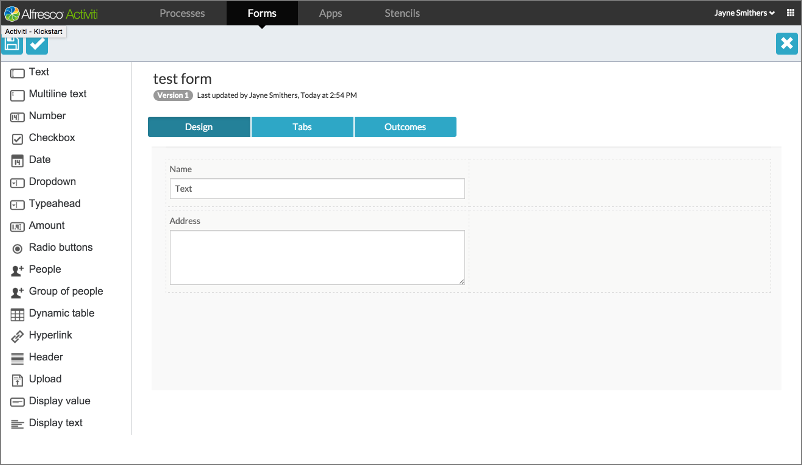
Task: Click the 'Group of people' palette label
Action: pos(66,291)
